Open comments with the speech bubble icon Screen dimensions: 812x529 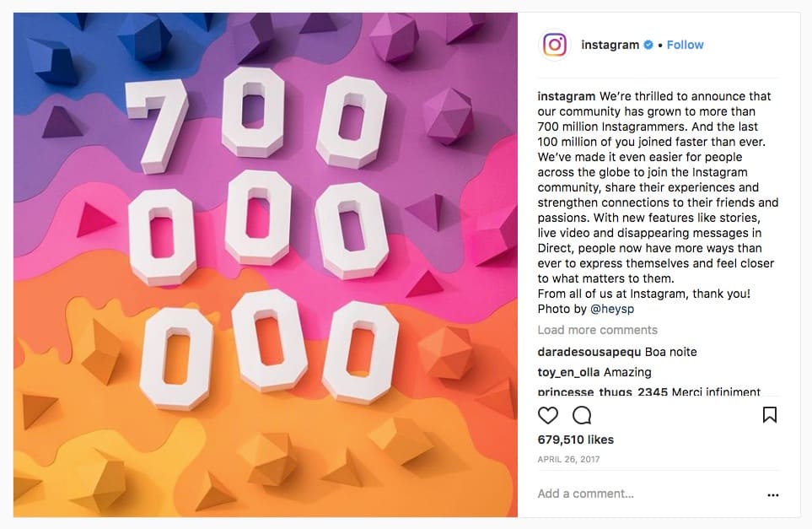tap(582, 415)
